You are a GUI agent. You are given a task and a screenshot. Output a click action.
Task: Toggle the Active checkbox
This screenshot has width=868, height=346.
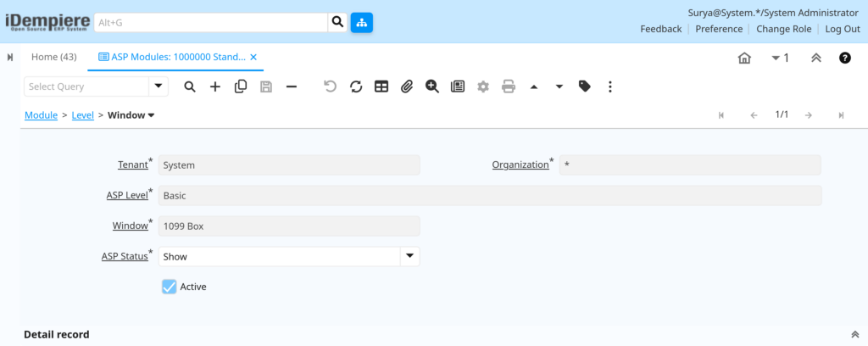click(x=170, y=287)
